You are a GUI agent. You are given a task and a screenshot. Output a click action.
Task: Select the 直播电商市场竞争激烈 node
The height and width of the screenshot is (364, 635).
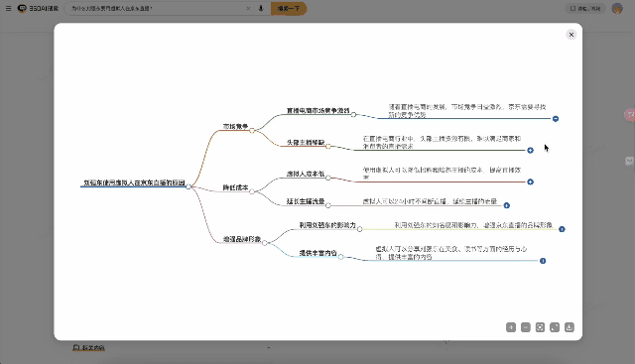pos(317,110)
